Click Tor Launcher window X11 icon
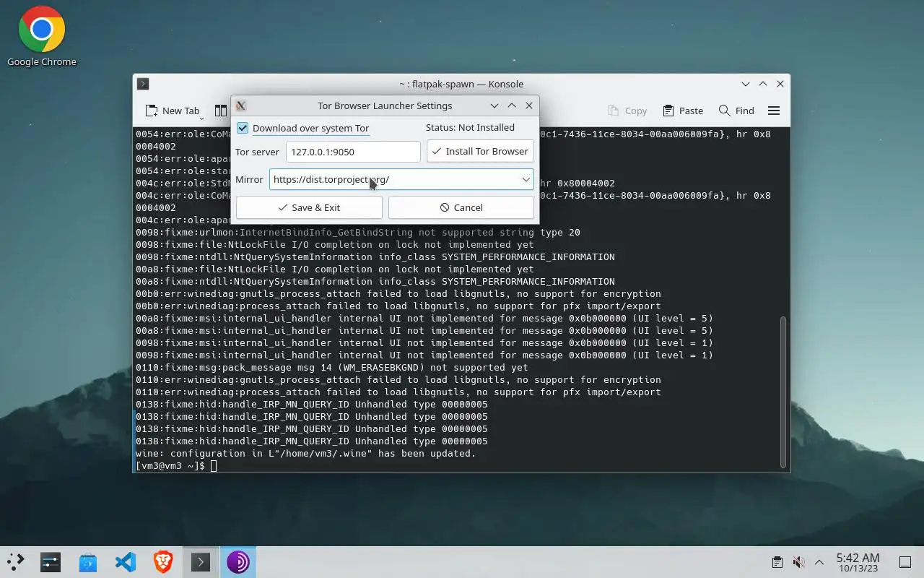 point(241,105)
